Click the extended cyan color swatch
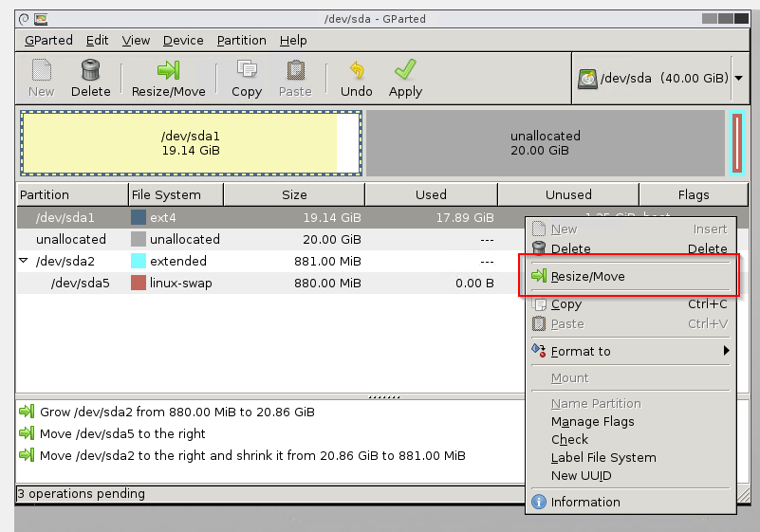Viewport: 760px width, 532px height. click(x=139, y=261)
